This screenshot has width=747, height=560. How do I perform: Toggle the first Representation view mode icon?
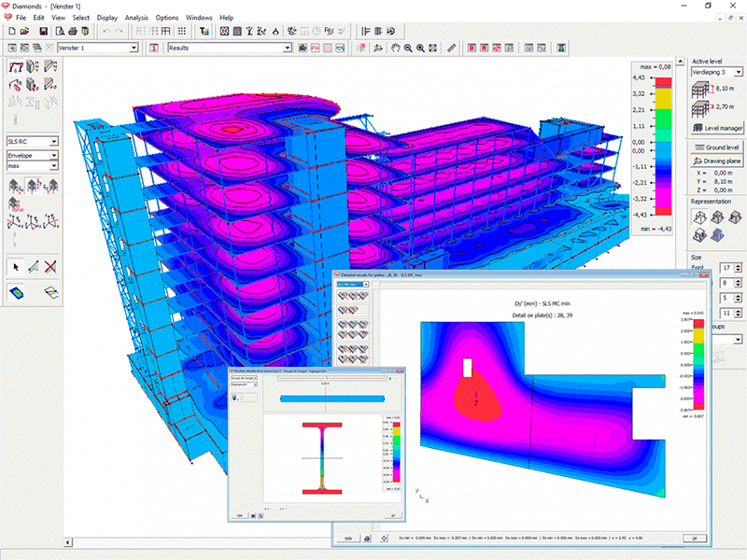[x=698, y=217]
